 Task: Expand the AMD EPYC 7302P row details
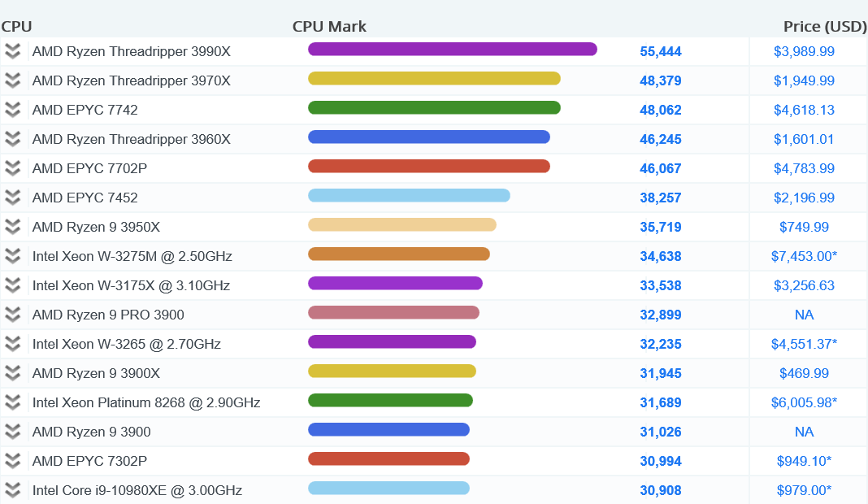pos(12,461)
